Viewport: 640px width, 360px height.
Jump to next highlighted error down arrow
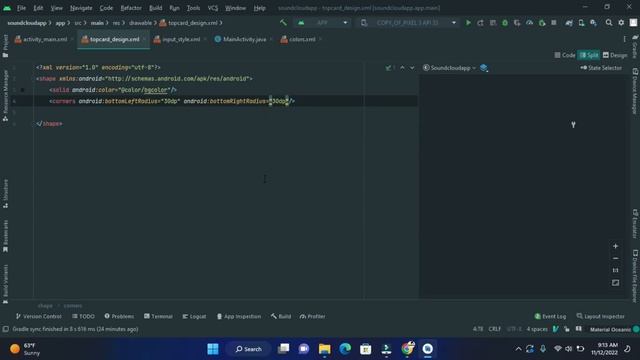pos(412,68)
